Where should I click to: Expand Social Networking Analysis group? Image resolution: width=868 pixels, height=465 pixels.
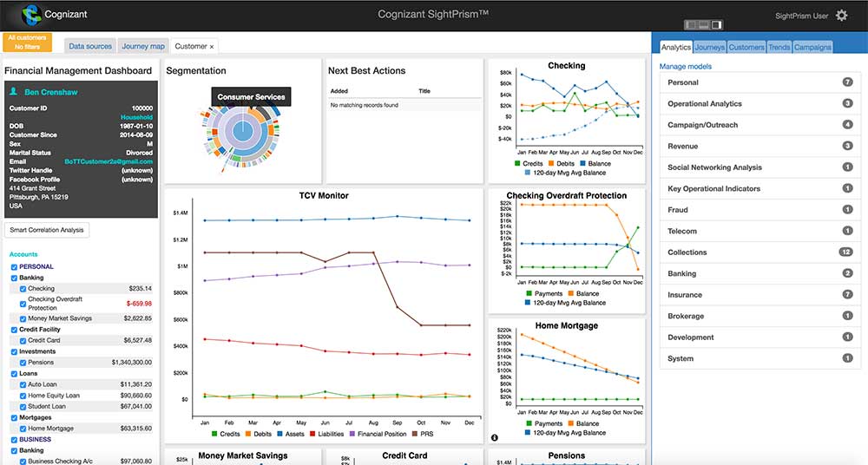pyautogui.click(x=759, y=167)
